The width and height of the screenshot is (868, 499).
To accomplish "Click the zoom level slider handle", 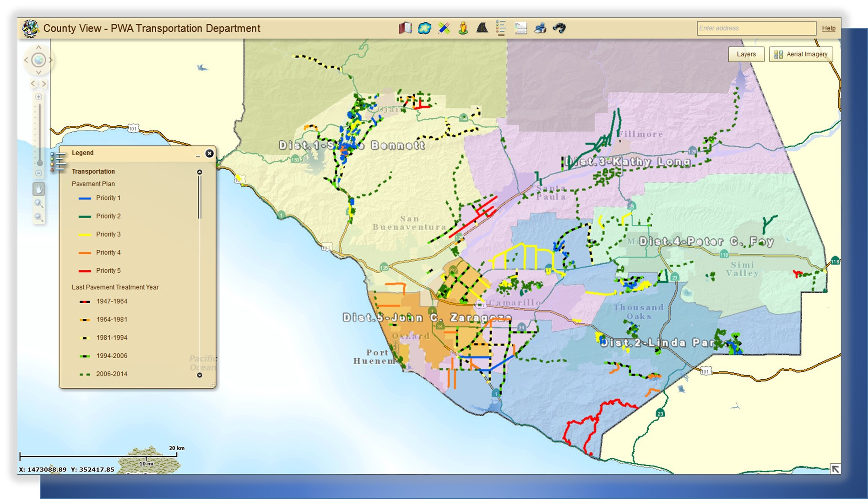I will (x=40, y=163).
